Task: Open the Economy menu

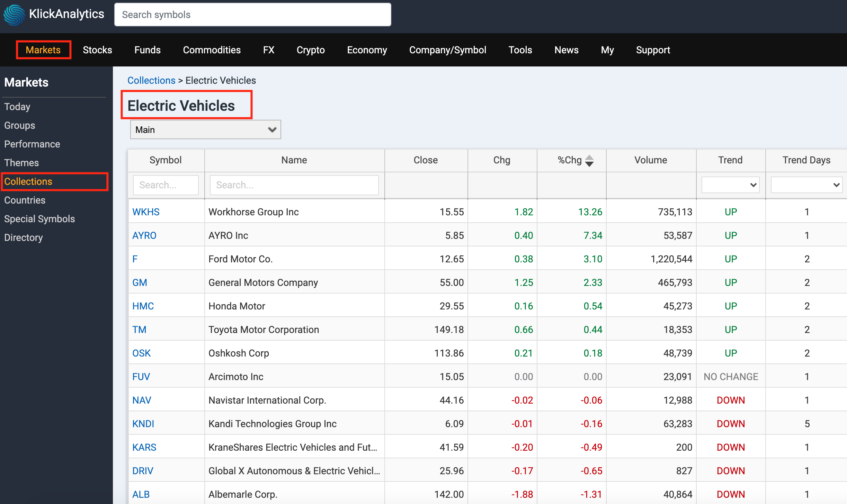Action: click(367, 50)
